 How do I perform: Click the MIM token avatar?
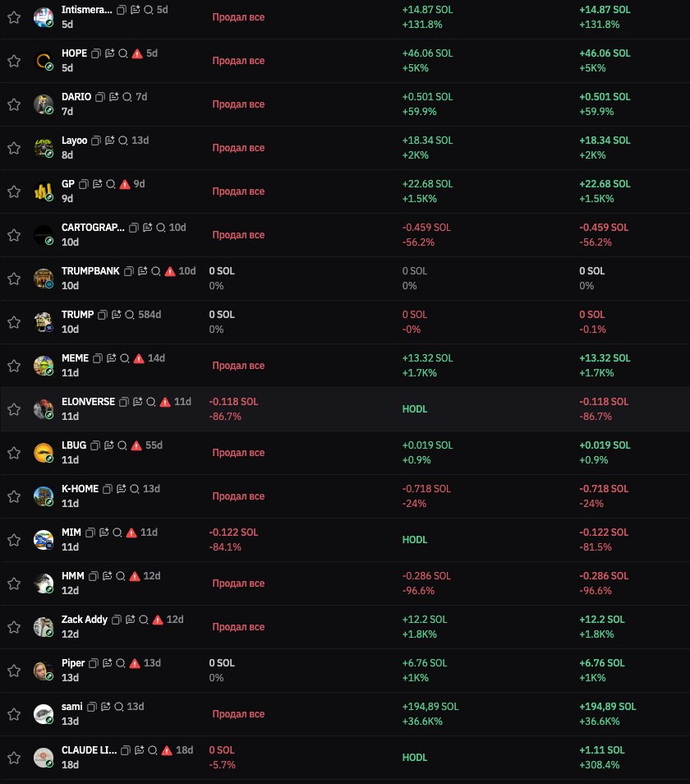click(44, 540)
